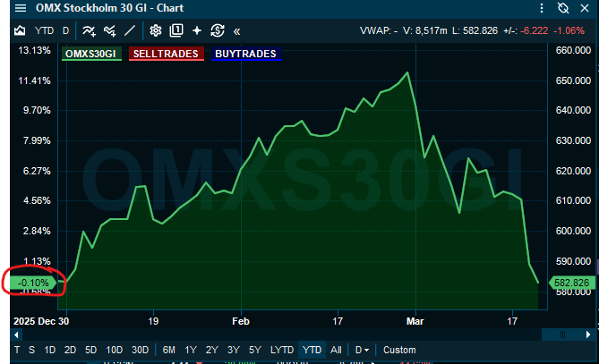The height and width of the screenshot is (364, 599).
Task: Click the -1.06% change value
Action: click(569, 30)
